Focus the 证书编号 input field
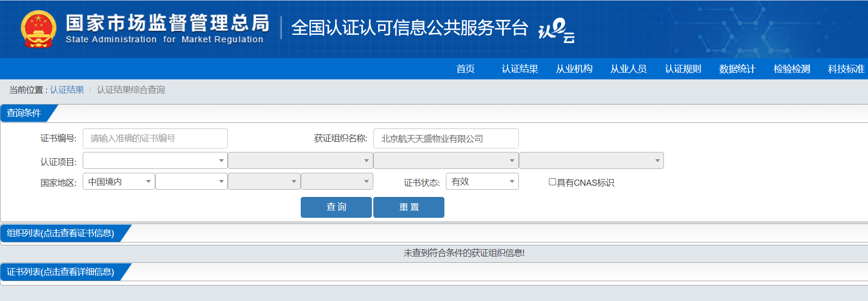This screenshot has height=301, width=868. click(155, 138)
